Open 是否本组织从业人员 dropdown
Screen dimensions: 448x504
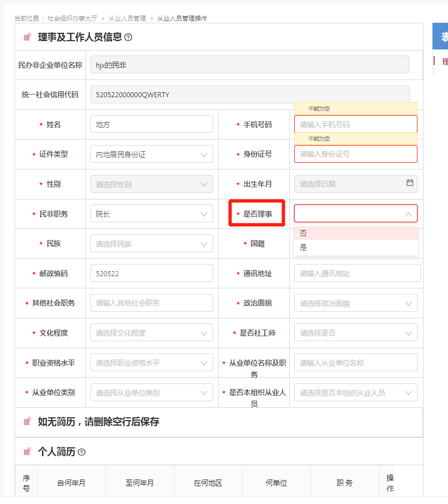point(355,392)
